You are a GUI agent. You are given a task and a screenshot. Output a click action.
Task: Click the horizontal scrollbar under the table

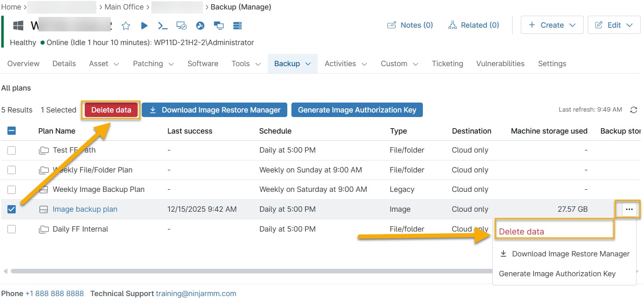(248, 271)
